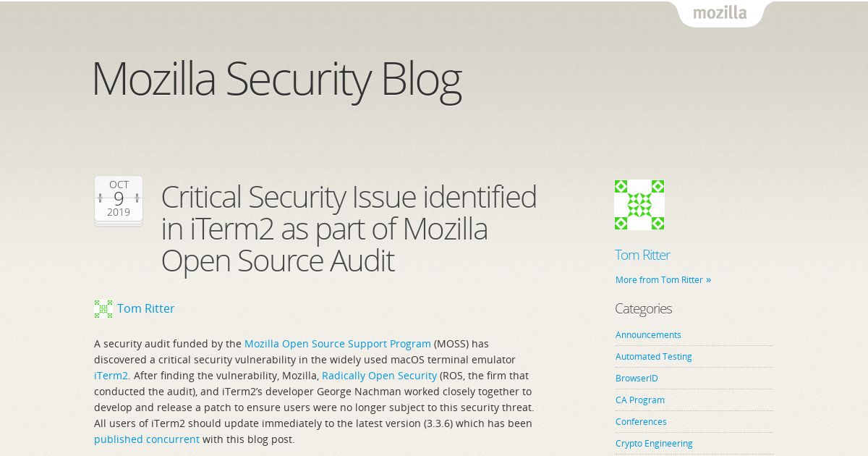Open the CA Program category

(x=640, y=400)
